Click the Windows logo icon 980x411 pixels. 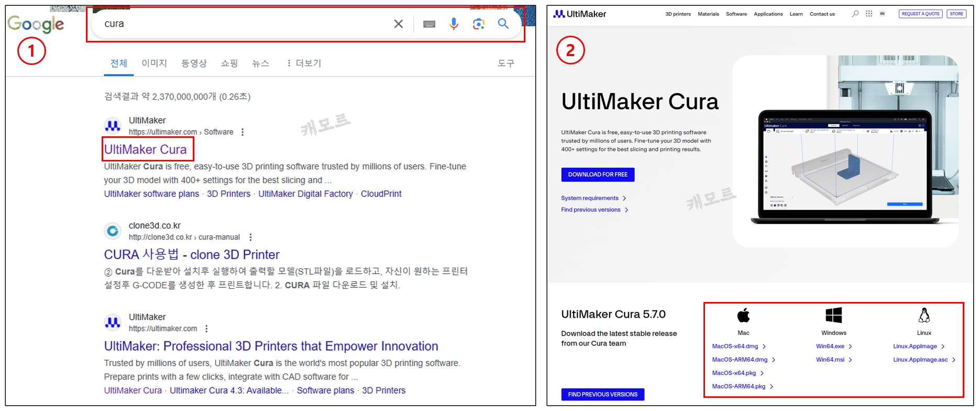click(x=833, y=315)
